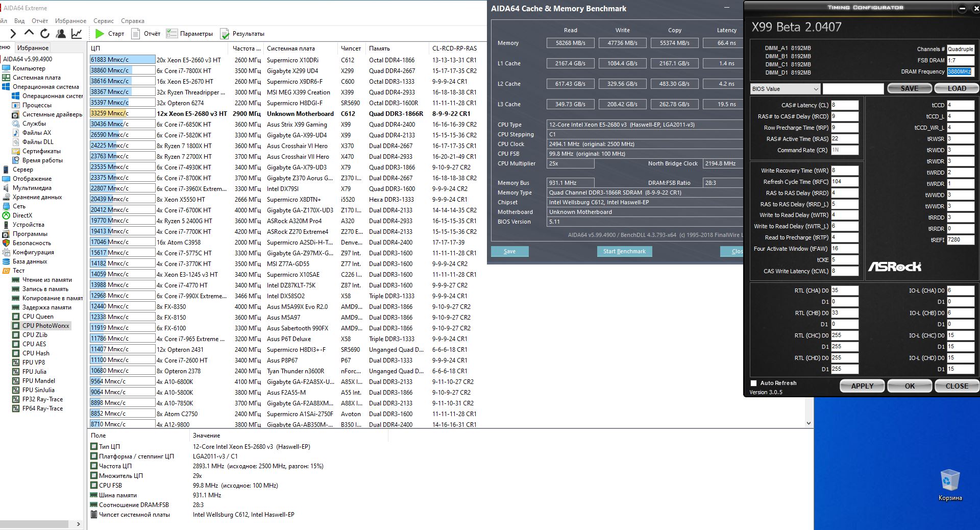Open Результаты from the AIDA64 toolbar
This screenshot has width=980, height=530.
(242, 34)
